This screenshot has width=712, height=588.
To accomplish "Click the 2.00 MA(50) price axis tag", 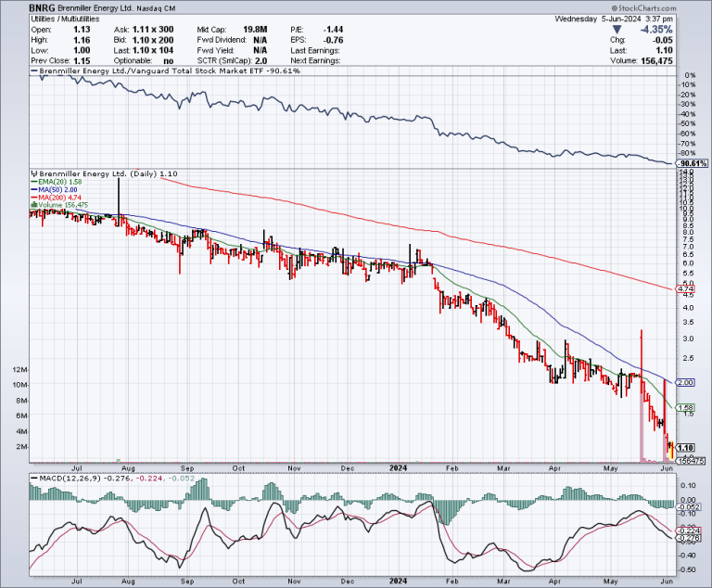I will 685,383.
